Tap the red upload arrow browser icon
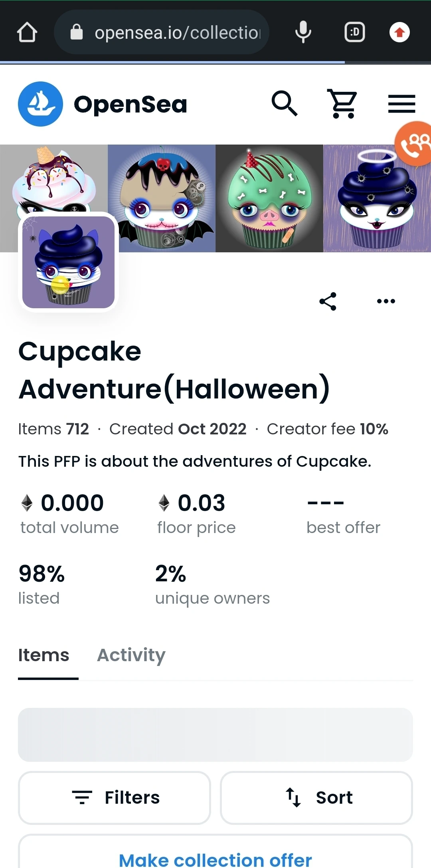The image size is (431, 868). pyautogui.click(x=399, y=32)
